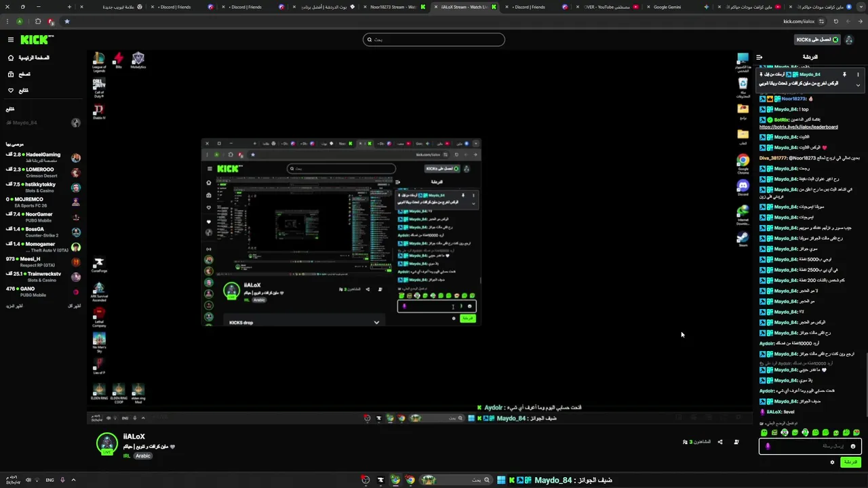Viewport: 868px width, 488px height.
Task: Open Steam desktop icon in stream
Action: click(x=743, y=240)
